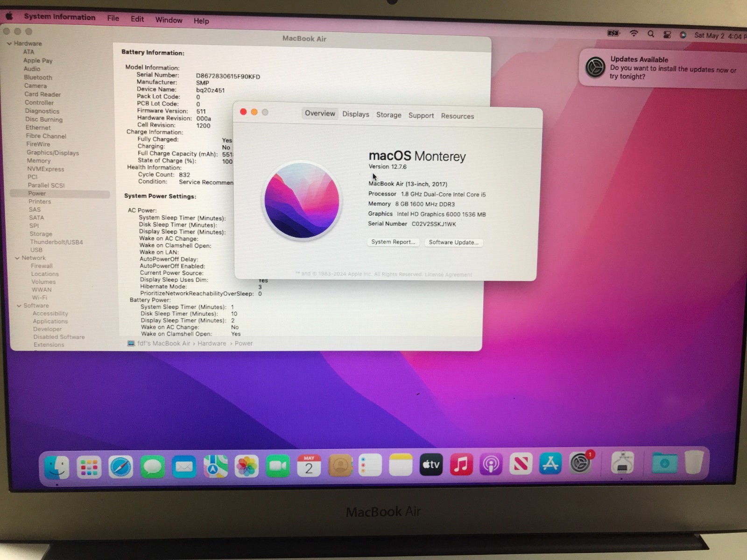Click Hardware in the path bar

point(211,343)
